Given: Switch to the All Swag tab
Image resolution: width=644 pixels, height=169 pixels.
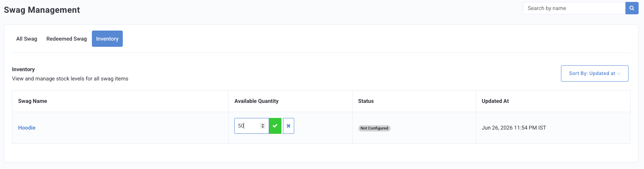Looking at the screenshot, I should (27, 39).
